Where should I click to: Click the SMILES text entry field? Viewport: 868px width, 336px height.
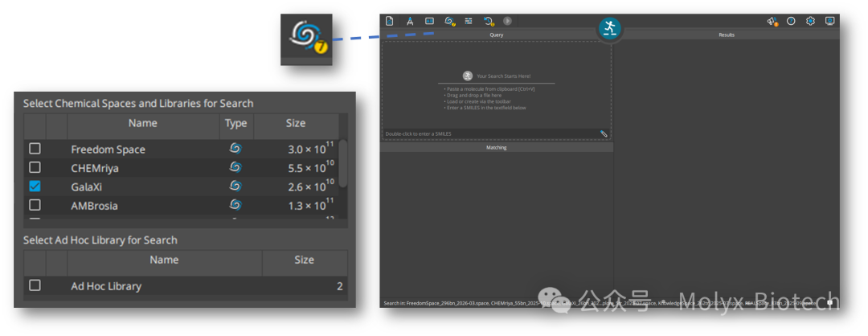[x=490, y=134]
